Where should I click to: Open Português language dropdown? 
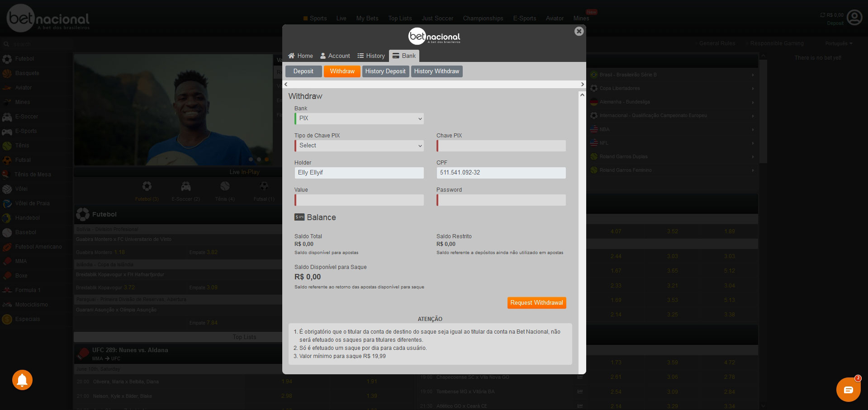point(839,44)
